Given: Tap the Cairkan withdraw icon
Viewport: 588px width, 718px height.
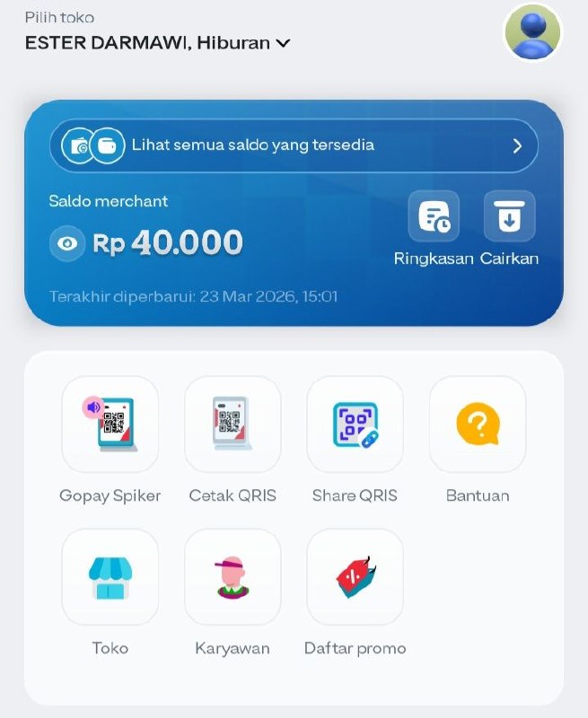Looking at the screenshot, I should pyautogui.click(x=510, y=216).
